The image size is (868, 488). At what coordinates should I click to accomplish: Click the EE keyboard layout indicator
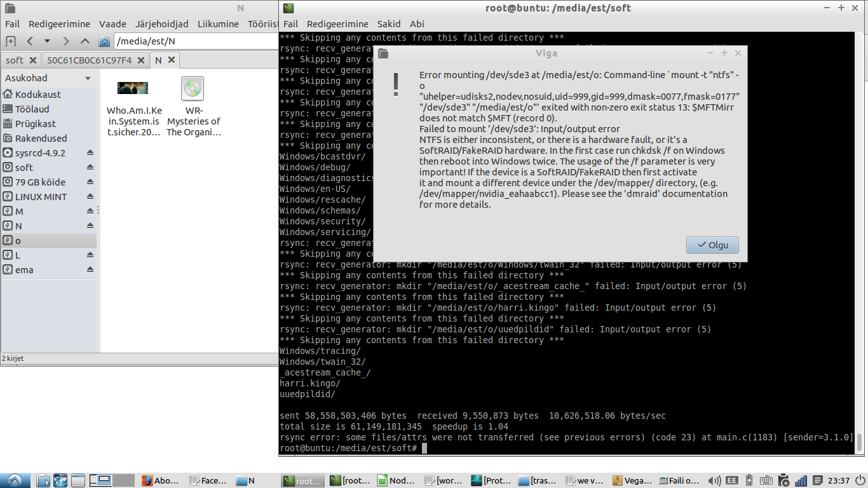point(732,481)
